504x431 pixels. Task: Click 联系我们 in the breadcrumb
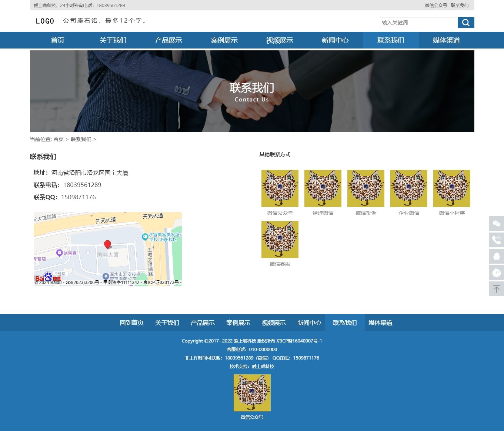click(x=81, y=139)
